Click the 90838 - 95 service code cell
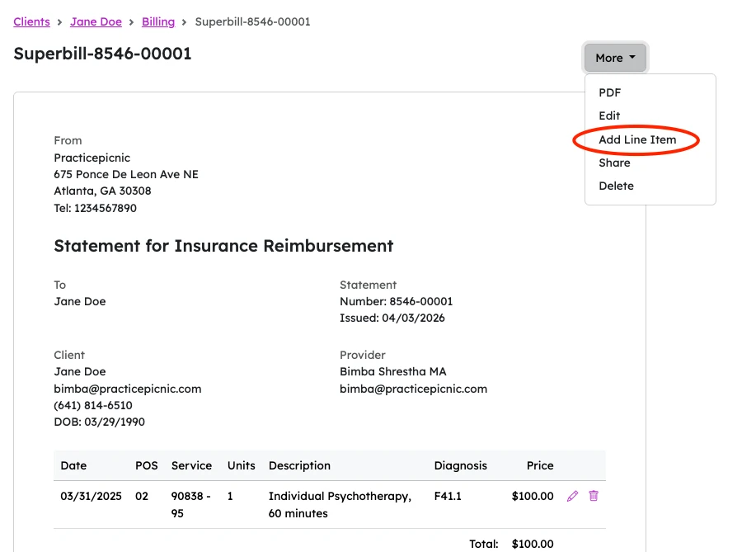Image resolution: width=756 pixels, height=552 pixels. (191, 505)
